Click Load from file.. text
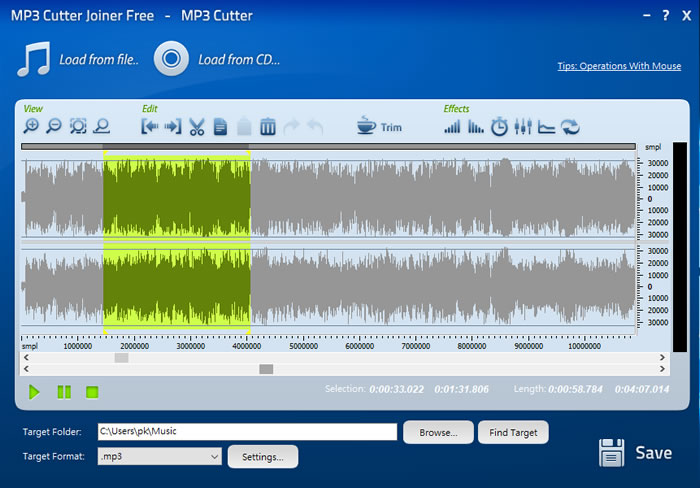This screenshot has height=488, width=700. coord(99,59)
